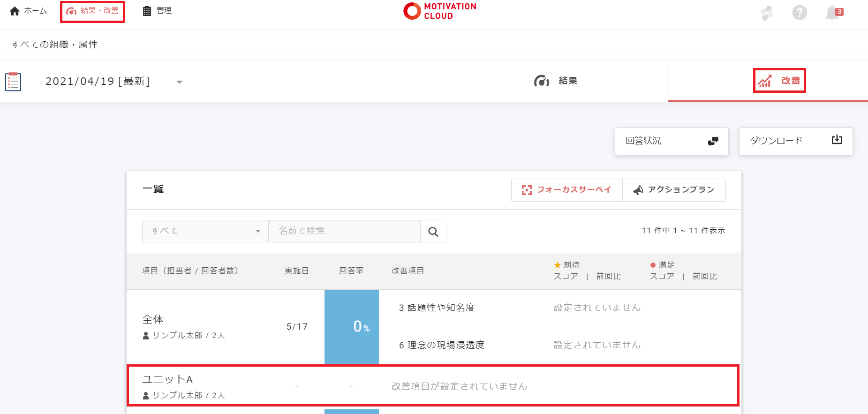Screen dimensions: 868x414
Task: Open the help question mark icon
Action: [x=799, y=13]
